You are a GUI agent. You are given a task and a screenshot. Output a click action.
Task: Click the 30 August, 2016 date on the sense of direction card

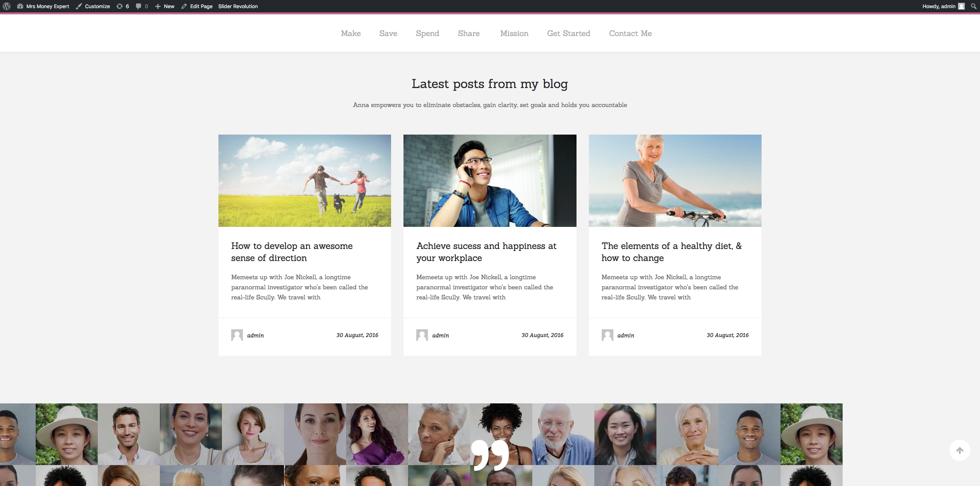(x=357, y=335)
